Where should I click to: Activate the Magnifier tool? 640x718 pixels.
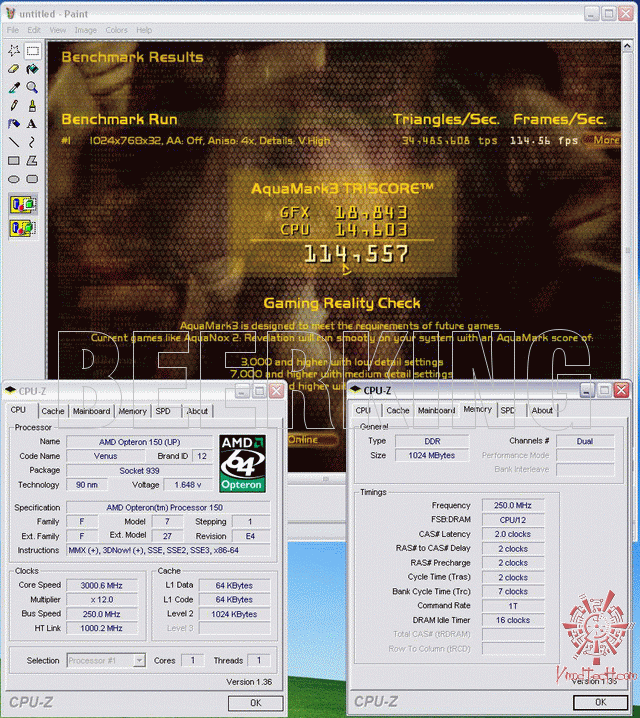coord(32,87)
